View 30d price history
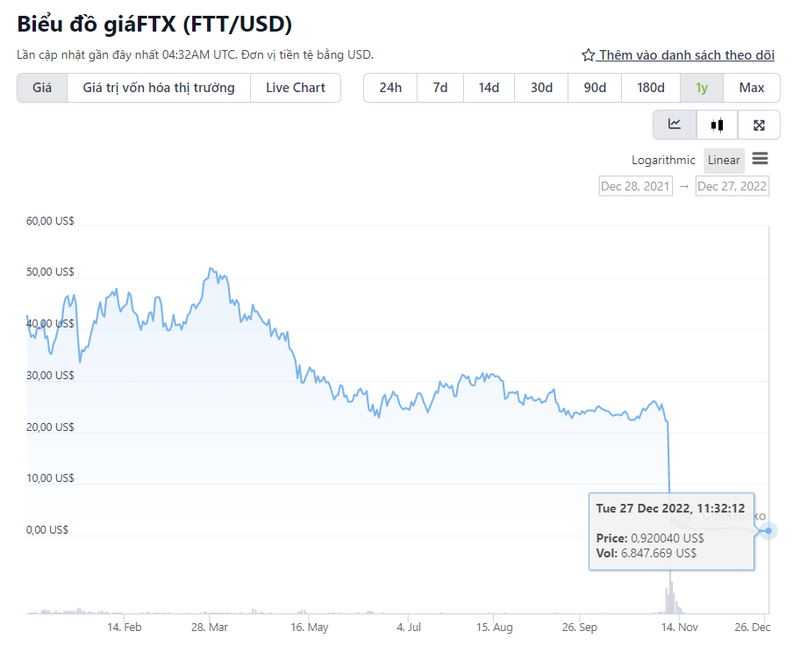 (x=541, y=88)
